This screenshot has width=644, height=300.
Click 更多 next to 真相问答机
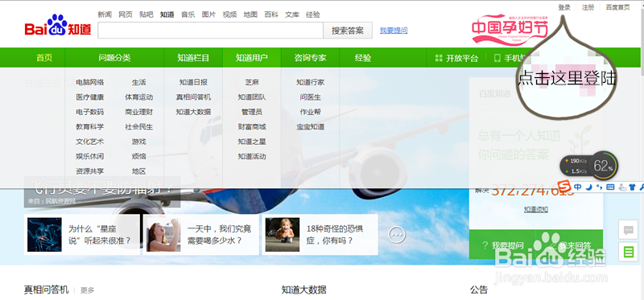coord(88,290)
